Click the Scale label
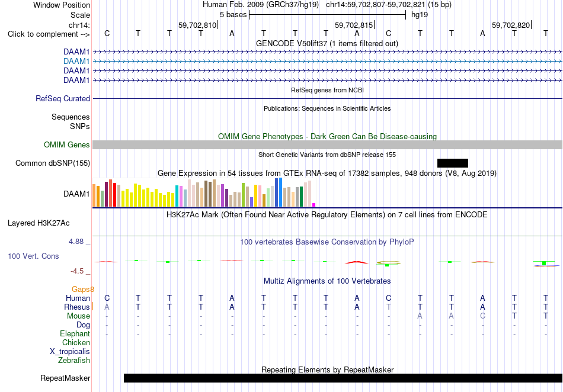 pos(80,15)
